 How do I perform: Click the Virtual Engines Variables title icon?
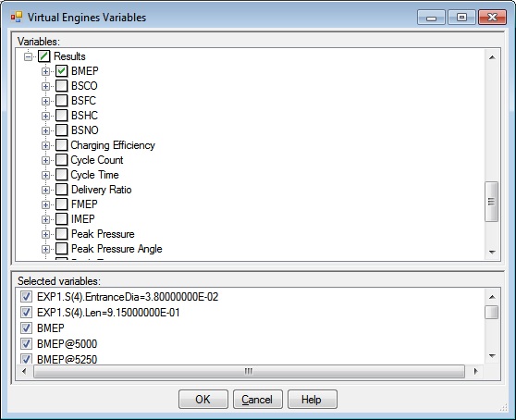pos(17,17)
